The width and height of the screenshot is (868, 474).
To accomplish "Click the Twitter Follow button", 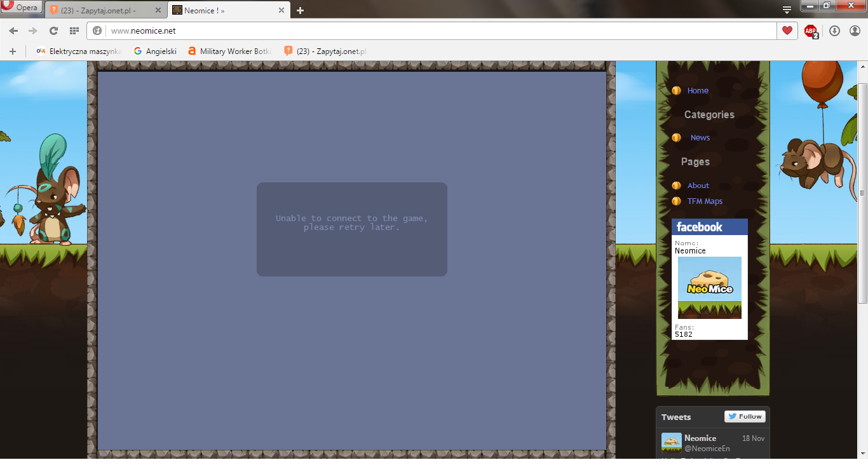I will pyautogui.click(x=745, y=417).
